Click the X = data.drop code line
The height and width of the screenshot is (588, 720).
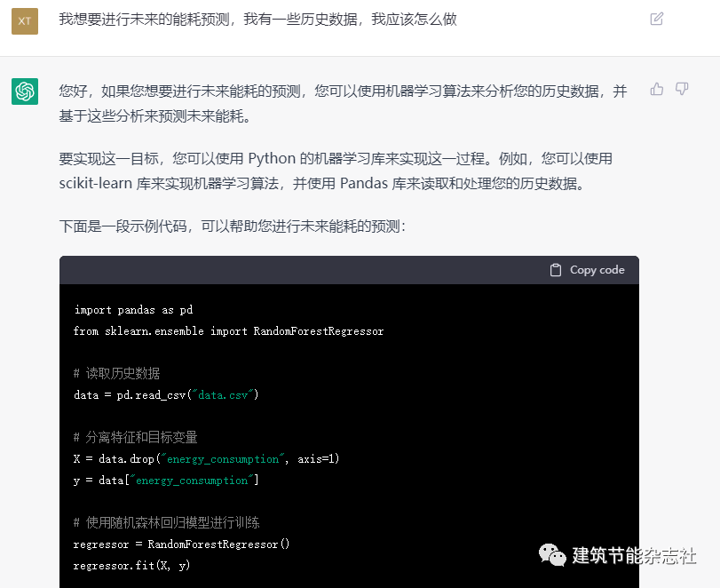click(207, 459)
